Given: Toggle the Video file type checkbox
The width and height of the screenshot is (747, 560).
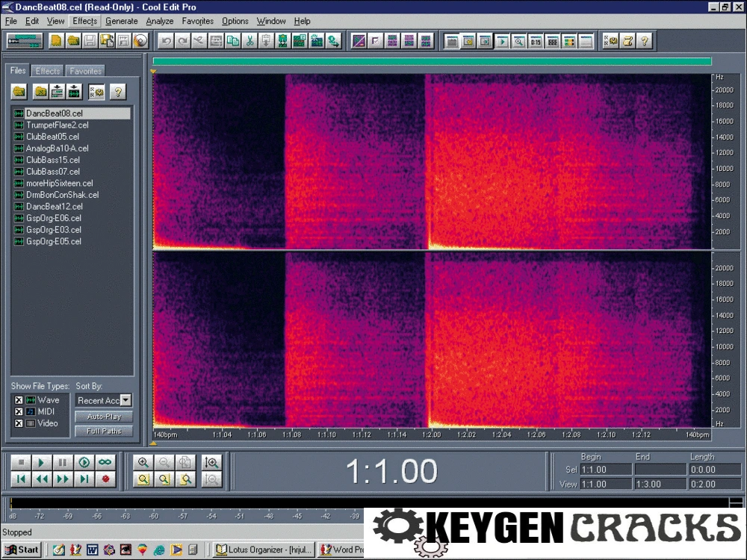Looking at the screenshot, I should [x=19, y=423].
